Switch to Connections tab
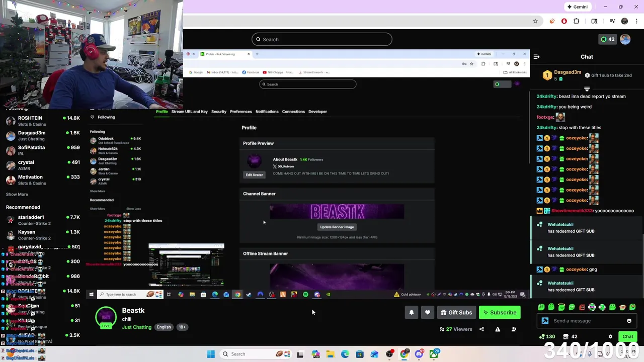644x362 pixels. click(x=293, y=112)
